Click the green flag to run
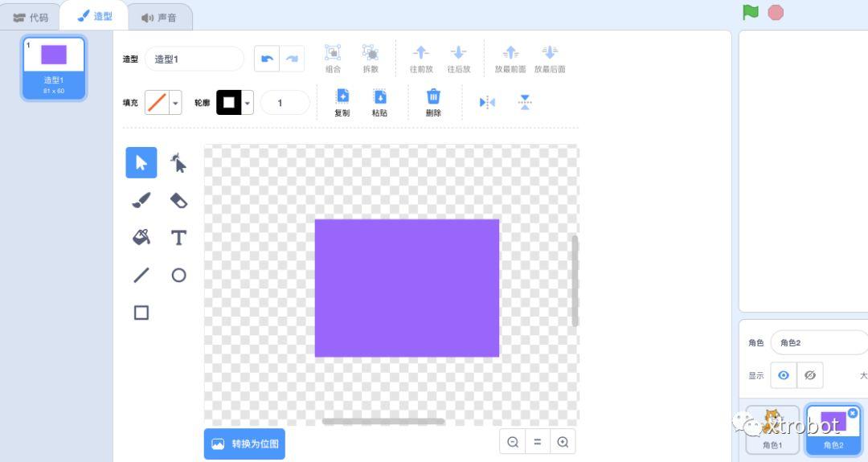The width and height of the screenshot is (868, 462). (751, 12)
